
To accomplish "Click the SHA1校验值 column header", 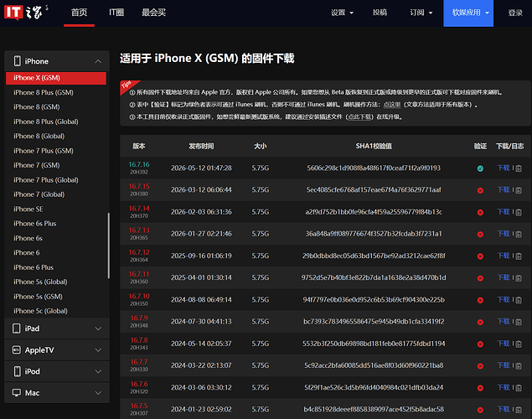I will point(374,146).
